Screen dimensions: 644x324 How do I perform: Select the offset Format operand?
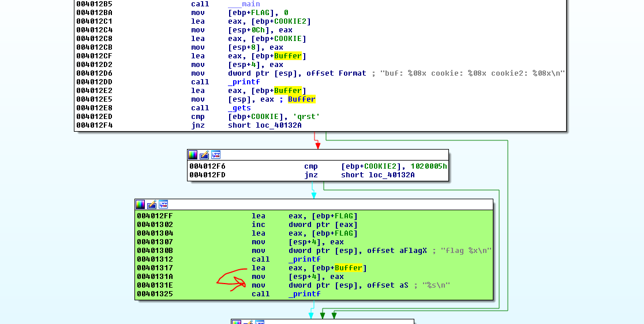point(336,73)
